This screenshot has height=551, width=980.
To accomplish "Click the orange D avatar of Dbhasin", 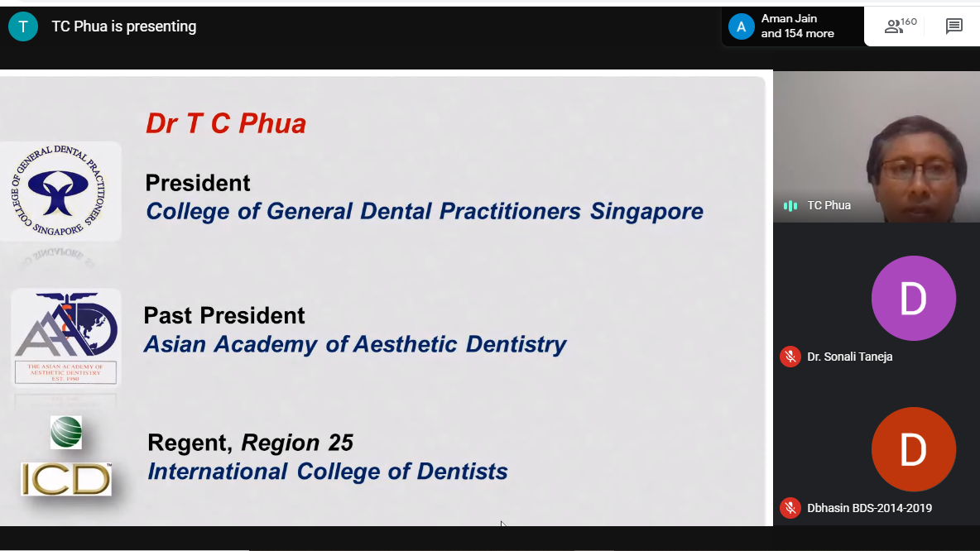I will click(x=913, y=449).
